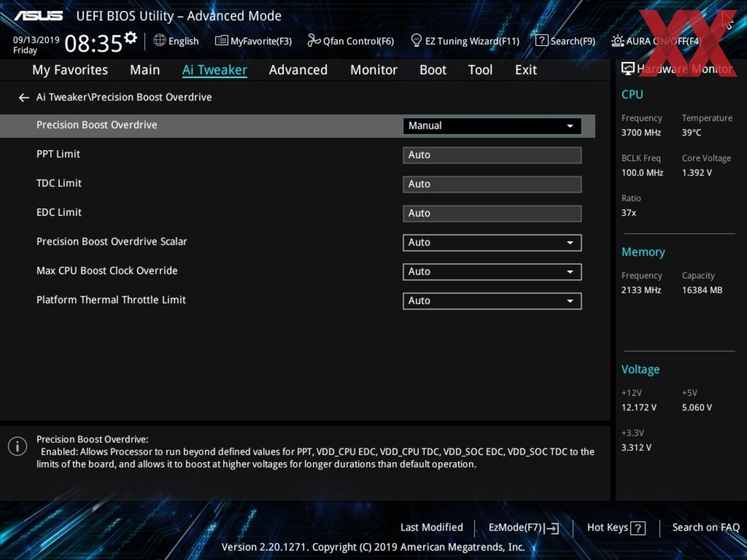Screen dimensions: 747x560
Task: Select Platform Thermal Throttle Limit label
Action: click(111, 300)
